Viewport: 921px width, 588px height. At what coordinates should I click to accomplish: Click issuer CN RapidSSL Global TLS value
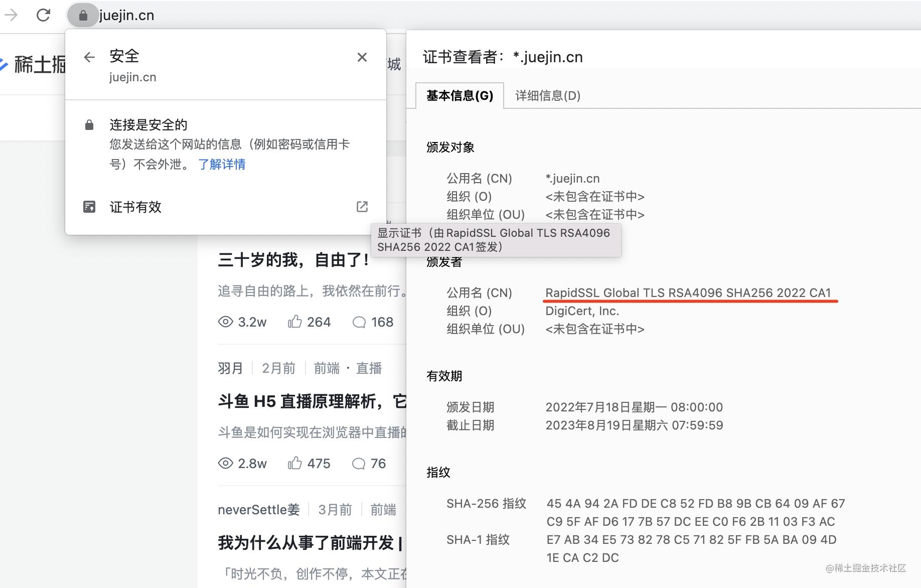[688, 292]
